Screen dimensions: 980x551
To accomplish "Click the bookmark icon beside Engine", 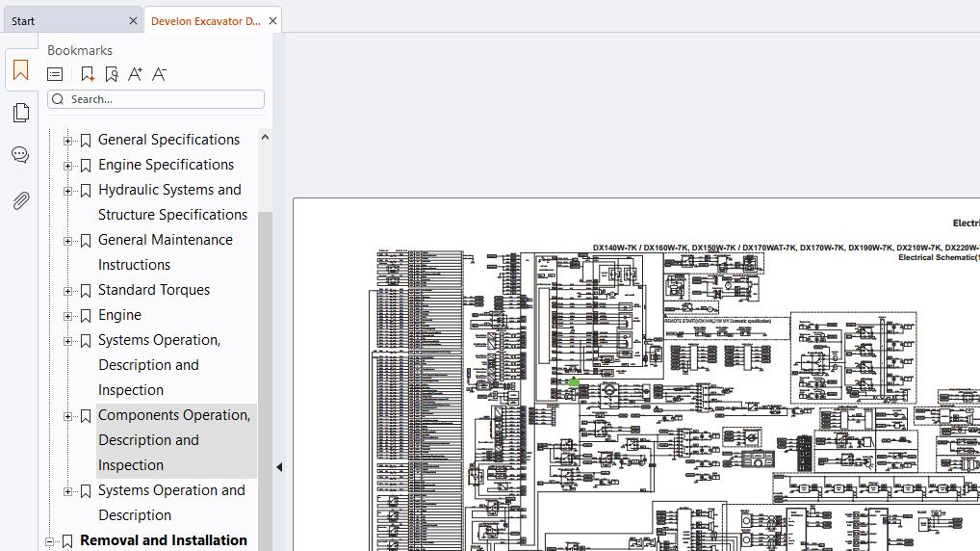I will tap(86, 316).
